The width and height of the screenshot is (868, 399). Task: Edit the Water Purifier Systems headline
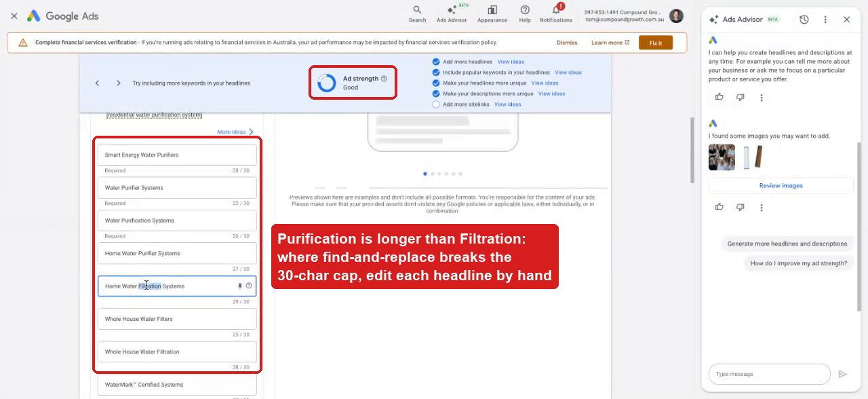[177, 188]
